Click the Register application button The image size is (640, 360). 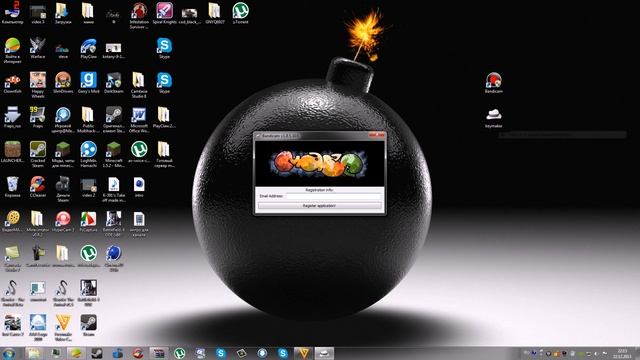(x=319, y=206)
